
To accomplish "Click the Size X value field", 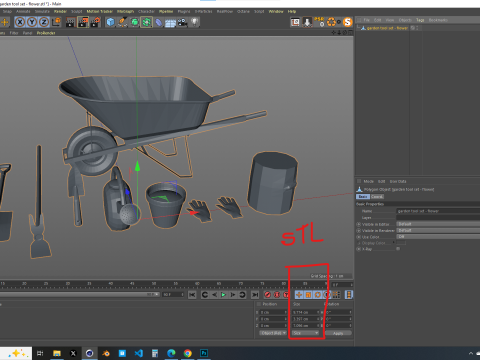I will click(305, 312).
